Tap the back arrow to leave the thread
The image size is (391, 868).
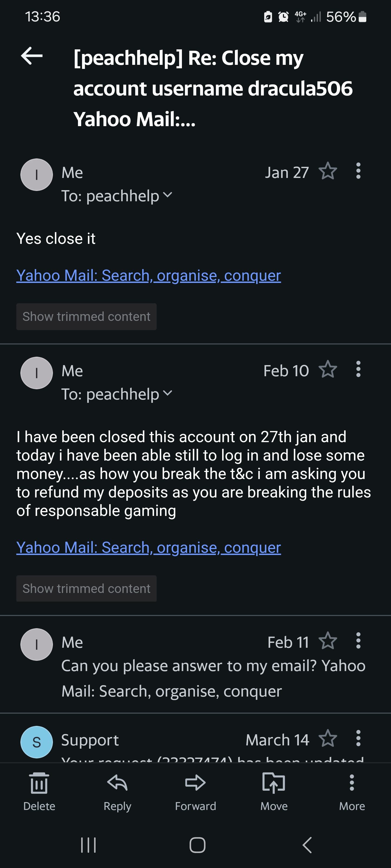pyautogui.click(x=32, y=56)
